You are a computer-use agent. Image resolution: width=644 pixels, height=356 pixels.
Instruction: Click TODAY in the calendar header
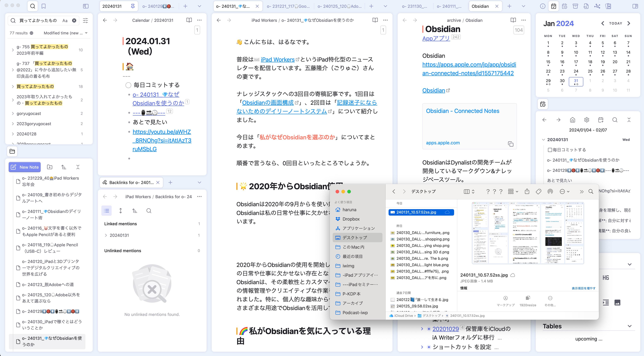pos(615,23)
